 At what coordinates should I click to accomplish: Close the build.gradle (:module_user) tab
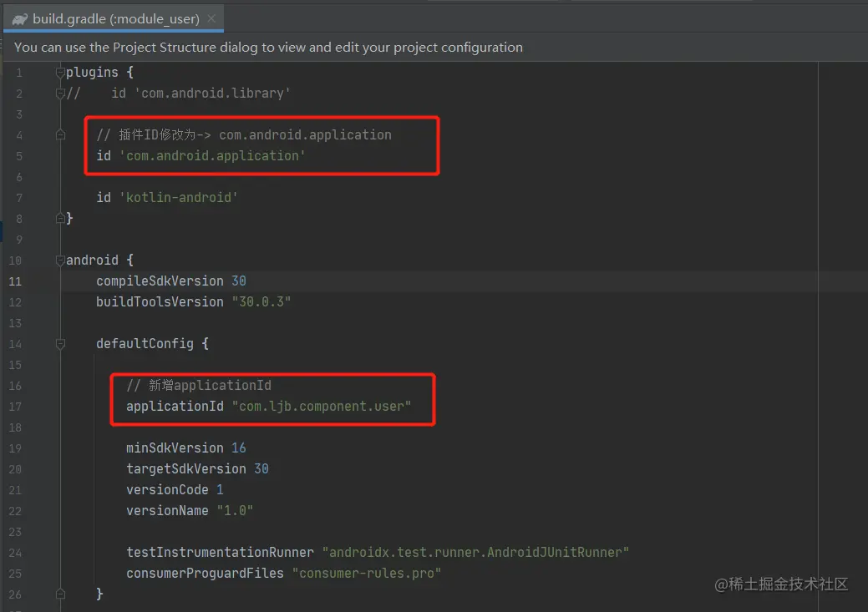click(x=211, y=18)
